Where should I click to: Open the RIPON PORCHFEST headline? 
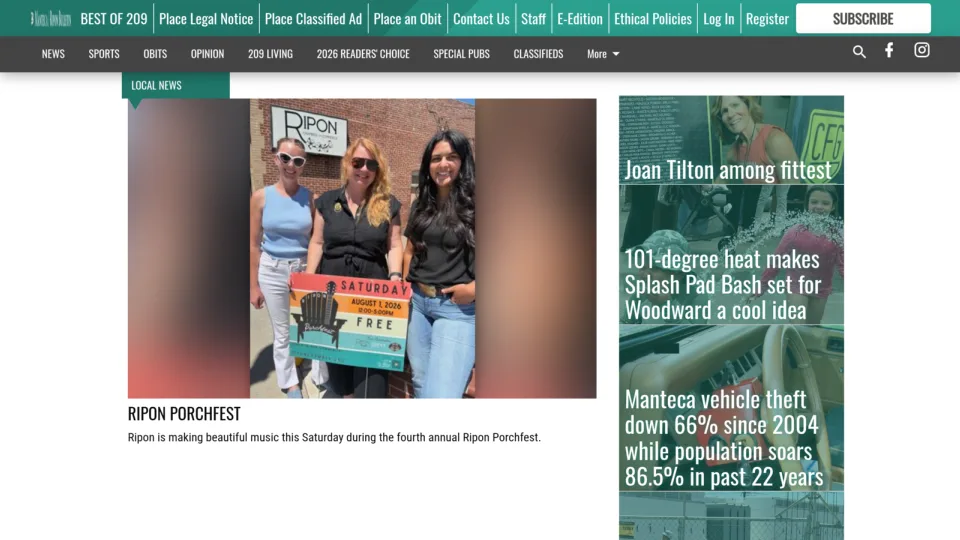pyautogui.click(x=184, y=414)
